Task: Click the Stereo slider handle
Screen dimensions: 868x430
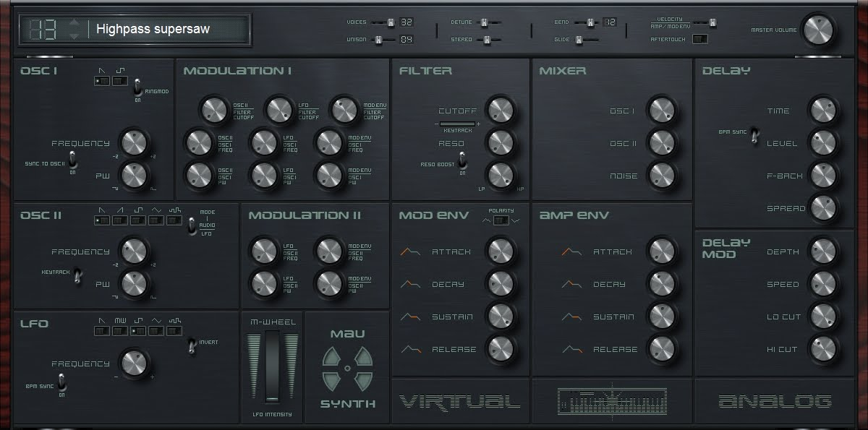Action: coord(487,40)
